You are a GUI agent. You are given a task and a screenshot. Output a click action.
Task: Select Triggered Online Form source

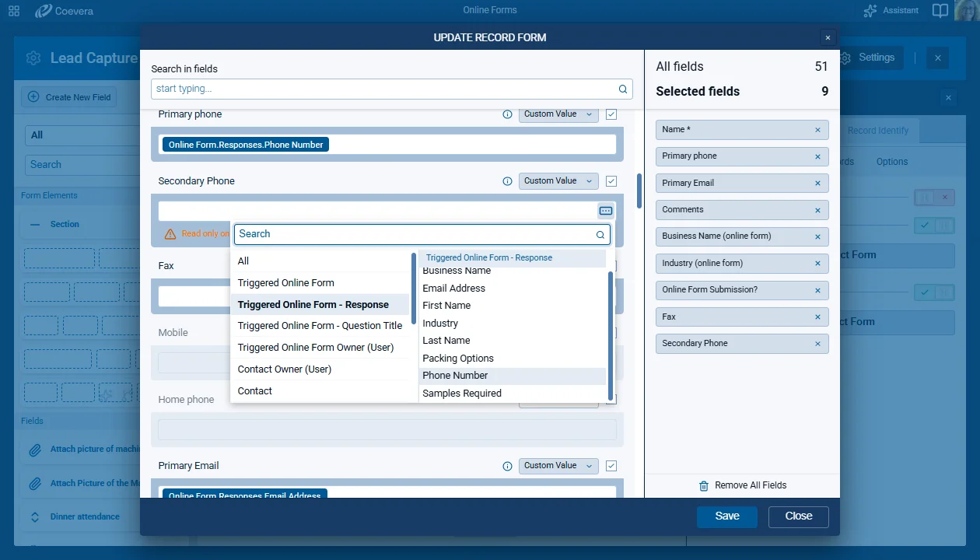click(320, 283)
